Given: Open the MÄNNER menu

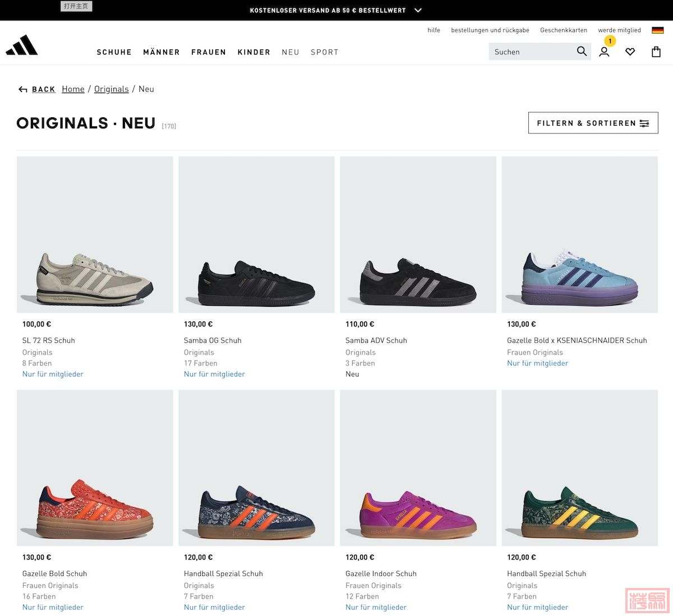Looking at the screenshot, I should (x=162, y=52).
